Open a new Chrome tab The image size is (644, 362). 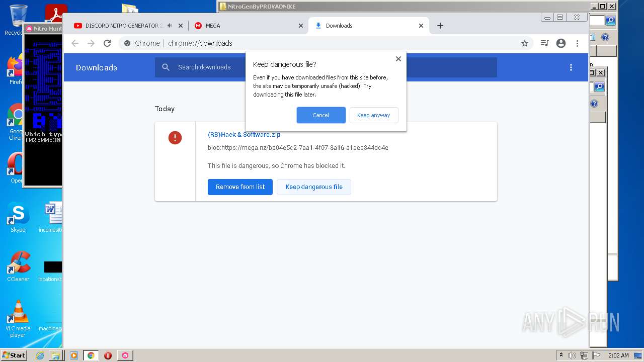tap(440, 26)
